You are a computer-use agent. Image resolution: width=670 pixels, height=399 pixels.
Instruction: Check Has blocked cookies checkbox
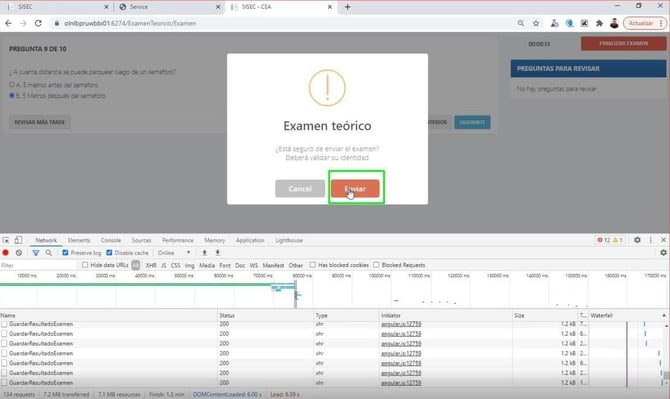click(312, 265)
